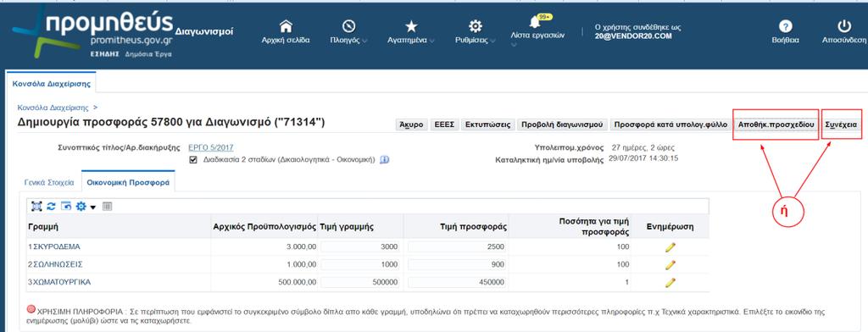Click Τιμή γραμμής field showing 3000

(x=359, y=246)
